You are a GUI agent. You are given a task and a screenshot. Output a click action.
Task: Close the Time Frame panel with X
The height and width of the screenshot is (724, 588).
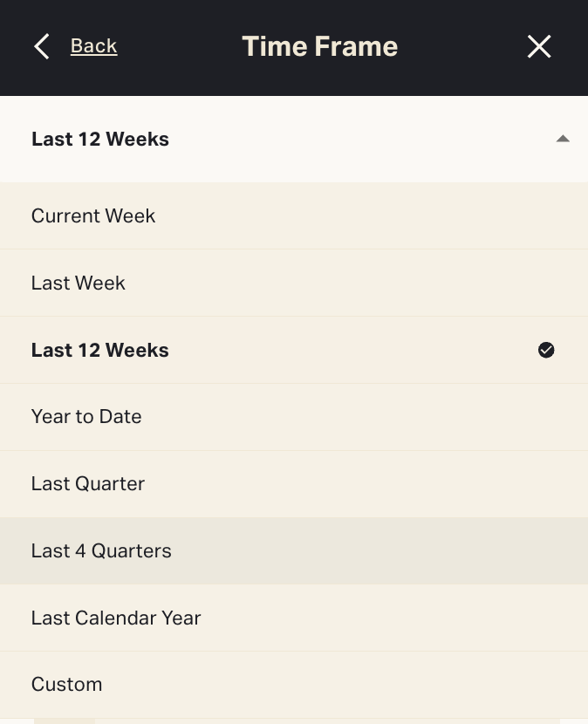pos(539,46)
